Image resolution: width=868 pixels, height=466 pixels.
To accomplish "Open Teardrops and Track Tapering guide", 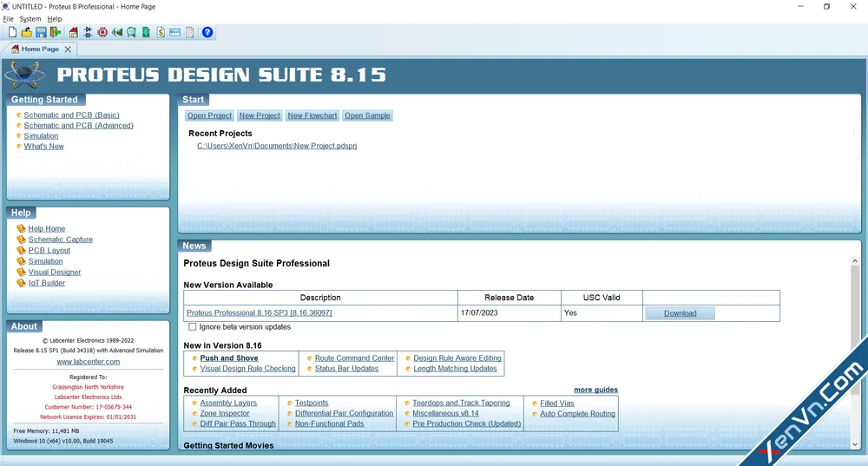I will point(461,403).
